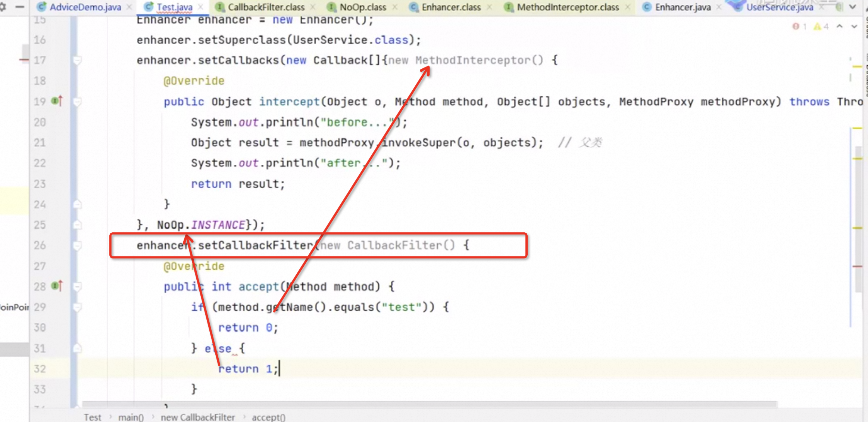Go to next highlighted error arrow

click(x=854, y=26)
